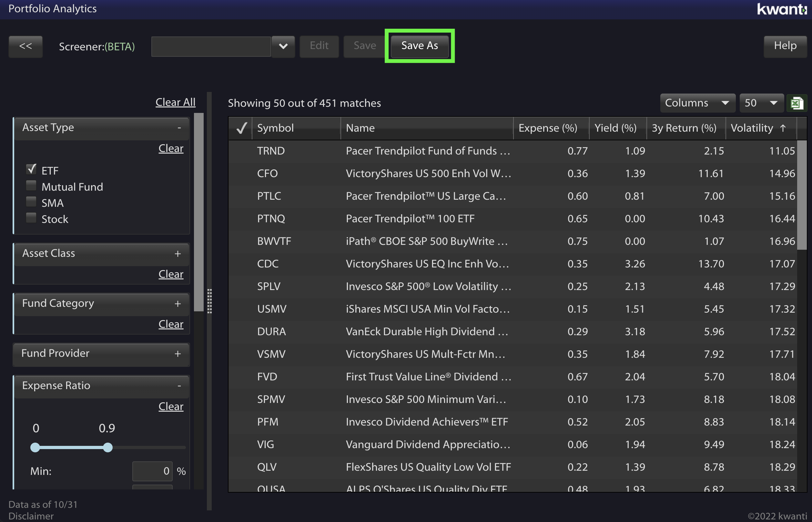812x522 pixels.
Task: Click the Clear All link
Action: (175, 102)
